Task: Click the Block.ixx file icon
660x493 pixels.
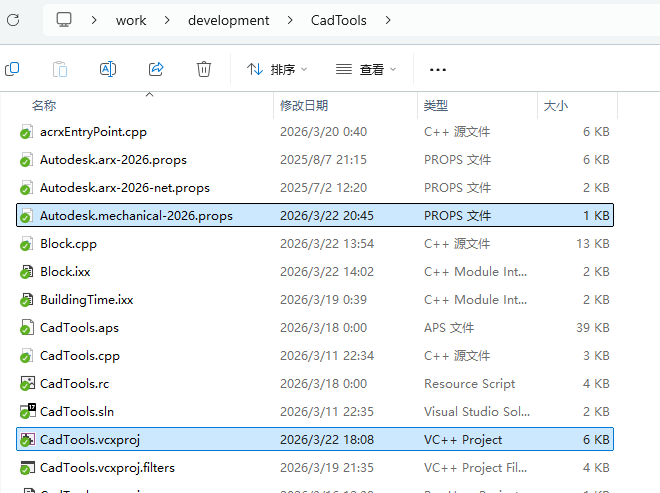Action: coord(27,271)
